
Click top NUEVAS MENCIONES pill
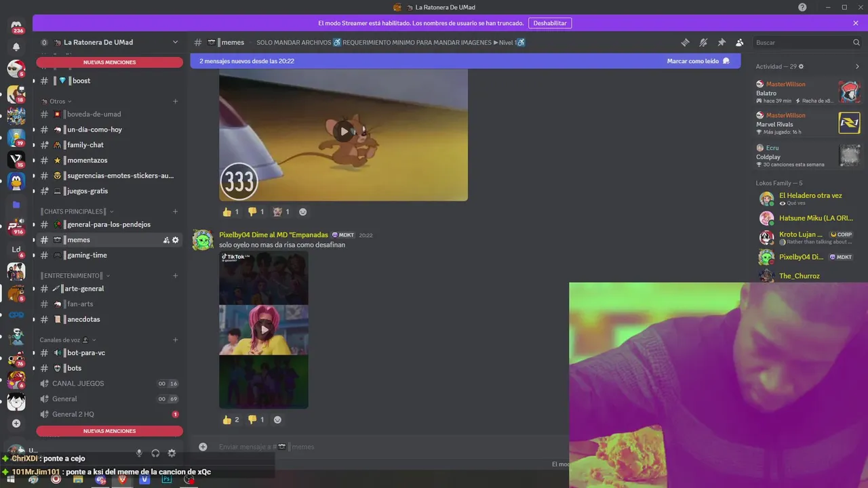(109, 62)
